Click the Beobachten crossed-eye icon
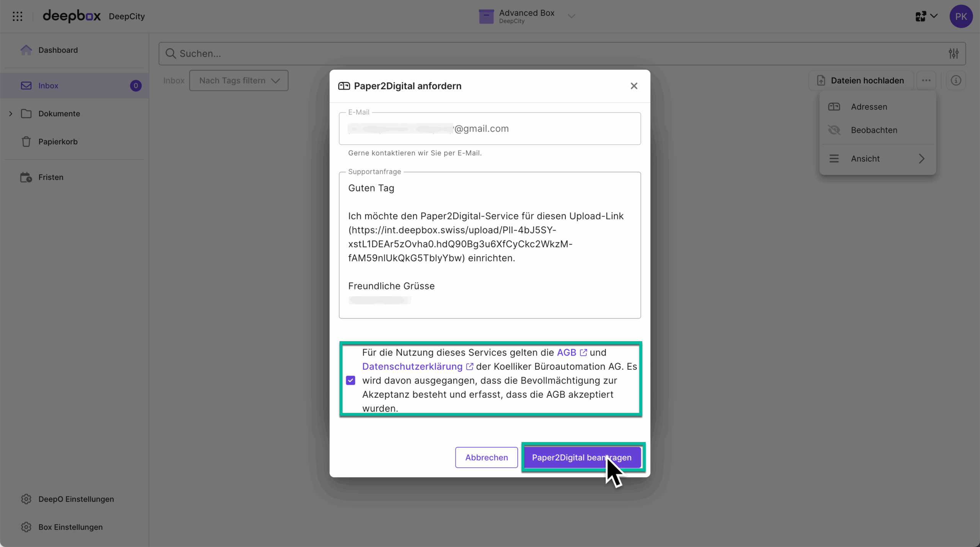The width and height of the screenshot is (980, 547). coord(834,130)
